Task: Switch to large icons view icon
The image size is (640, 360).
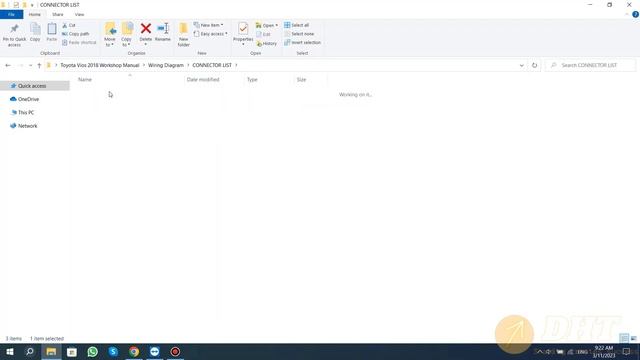Action: (633, 338)
